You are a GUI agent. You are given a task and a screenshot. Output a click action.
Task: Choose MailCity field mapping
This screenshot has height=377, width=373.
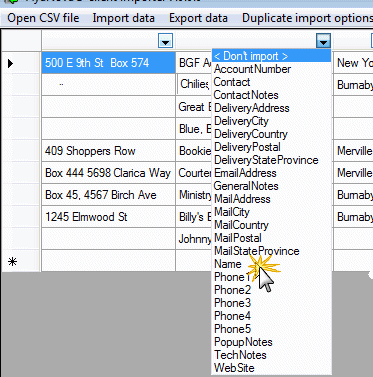tap(271, 212)
